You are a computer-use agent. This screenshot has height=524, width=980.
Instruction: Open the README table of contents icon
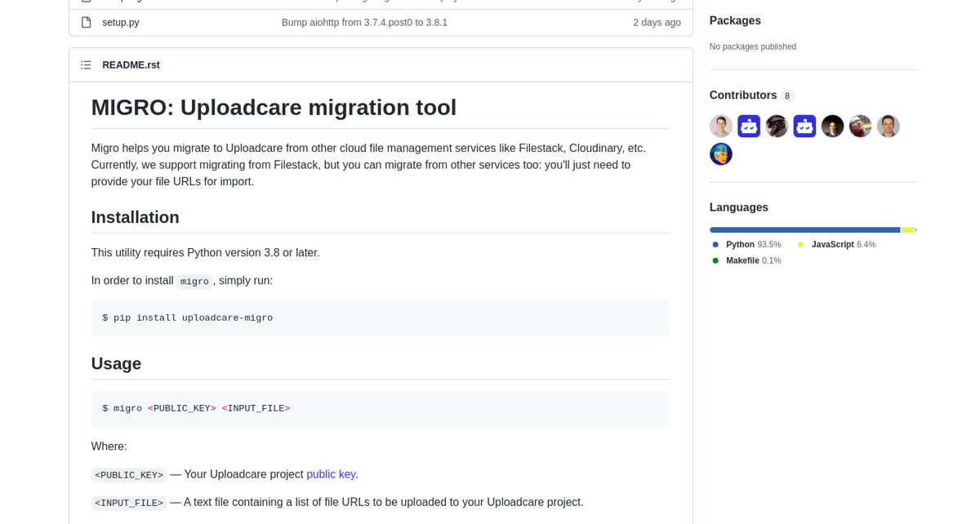pos(86,64)
